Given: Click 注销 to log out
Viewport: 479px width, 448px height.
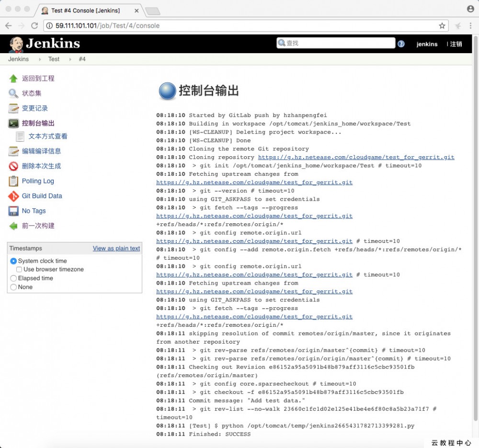Looking at the screenshot, I should (x=455, y=44).
